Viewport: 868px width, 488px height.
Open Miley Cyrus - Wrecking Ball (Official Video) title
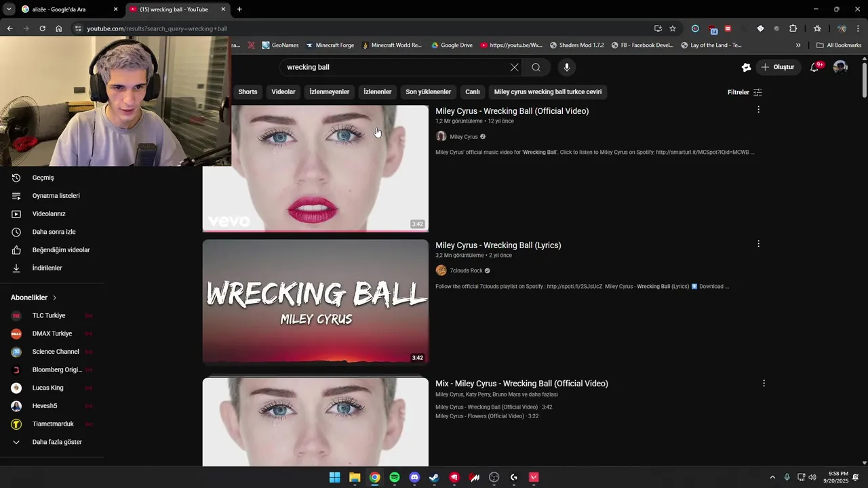[512, 111]
